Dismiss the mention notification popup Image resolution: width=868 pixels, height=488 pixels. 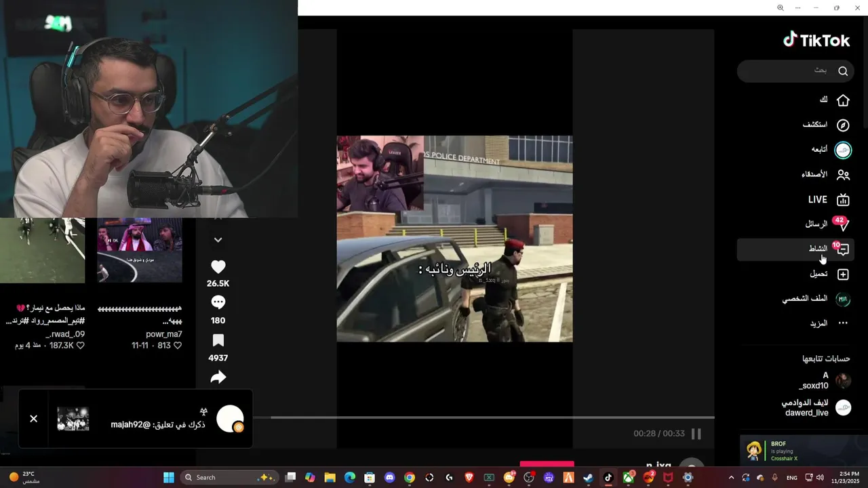point(33,419)
